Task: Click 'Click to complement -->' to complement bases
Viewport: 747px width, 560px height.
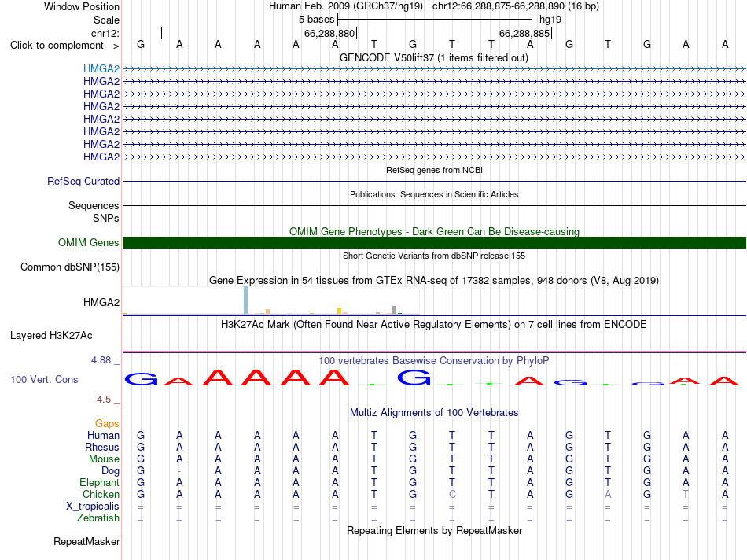Action: tap(64, 46)
